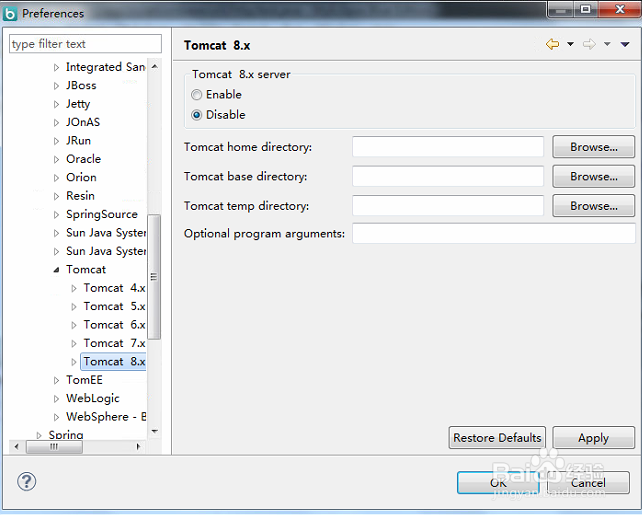Select Tomcat 6.x in the tree
Image resolution: width=642 pixels, height=515 pixels.
[114, 325]
